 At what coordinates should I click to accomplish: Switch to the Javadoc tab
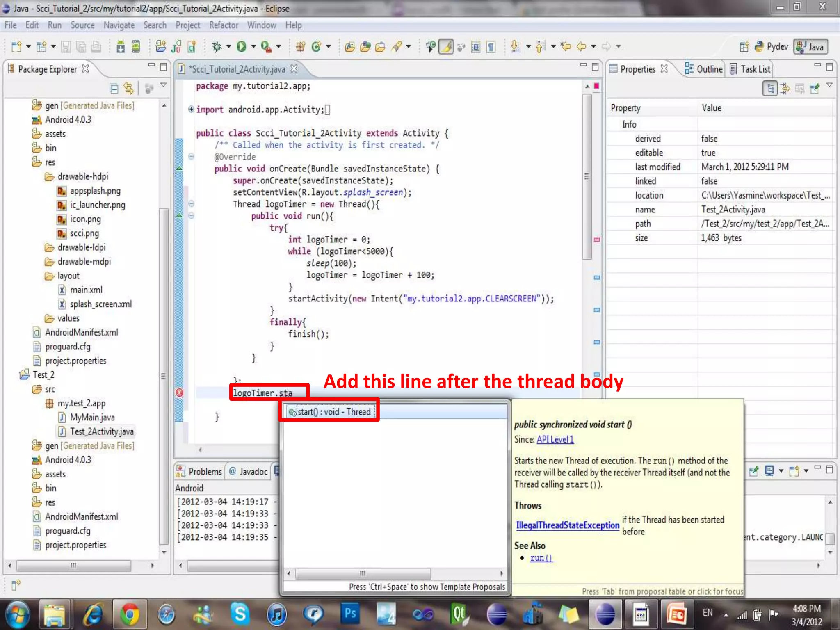click(249, 471)
